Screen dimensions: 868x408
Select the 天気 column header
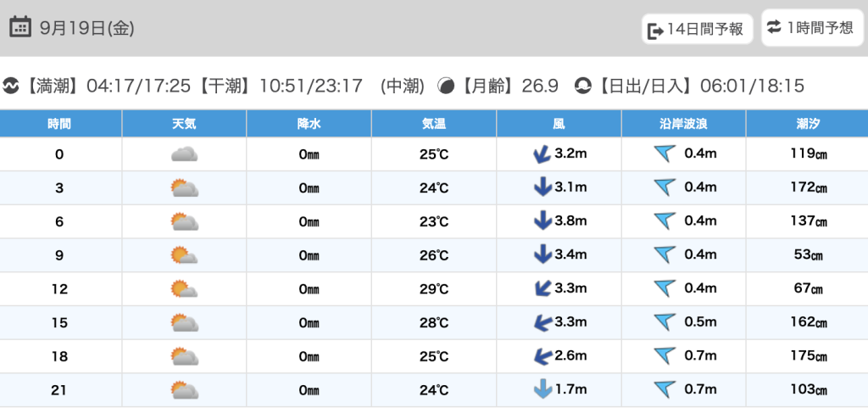click(184, 124)
